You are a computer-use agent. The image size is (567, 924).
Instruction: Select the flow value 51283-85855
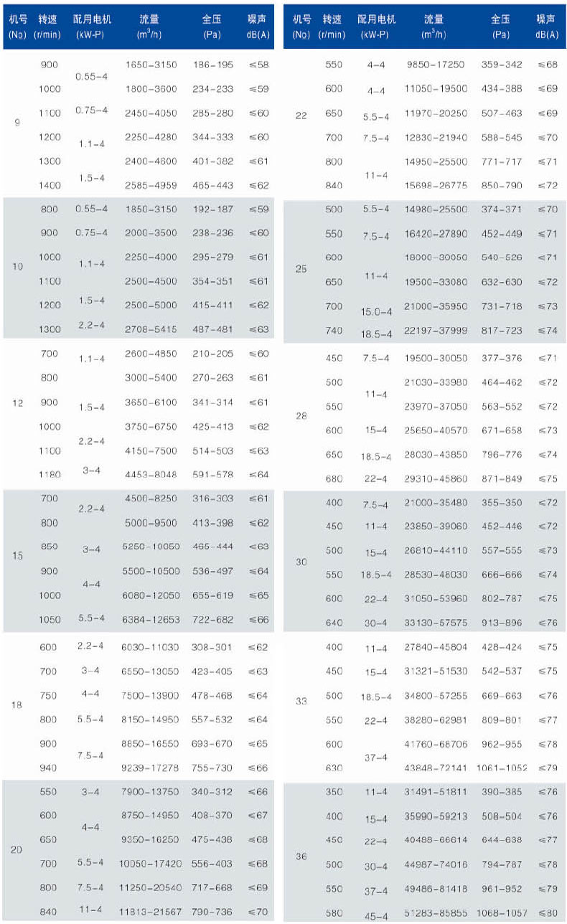pyautogui.click(x=436, y=915)
